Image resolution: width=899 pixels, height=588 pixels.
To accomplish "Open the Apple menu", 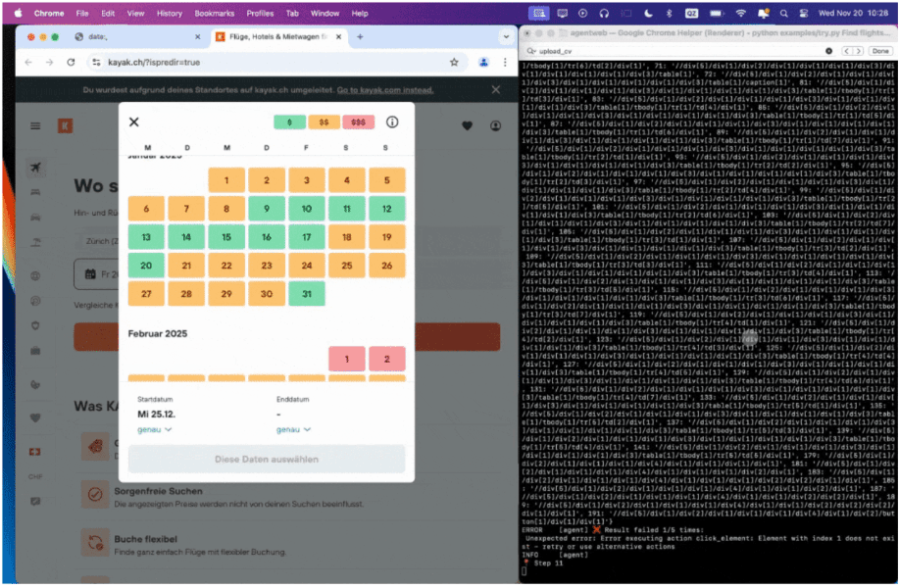I will [x=19, y=13].
